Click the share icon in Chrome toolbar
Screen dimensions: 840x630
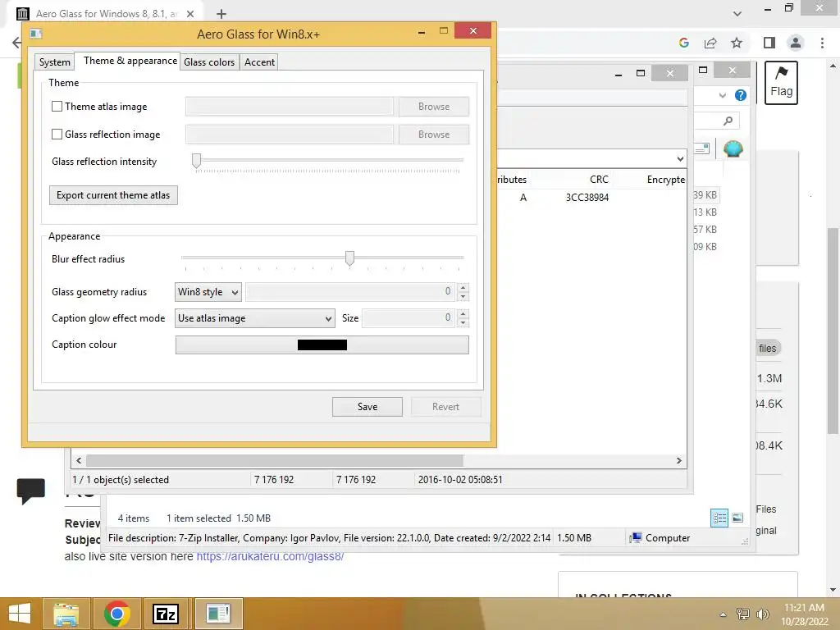pos(710,43)
